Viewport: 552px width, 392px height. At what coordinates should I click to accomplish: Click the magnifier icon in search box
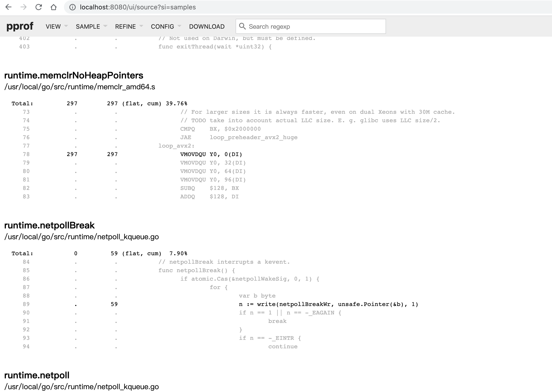coord(242,26)
